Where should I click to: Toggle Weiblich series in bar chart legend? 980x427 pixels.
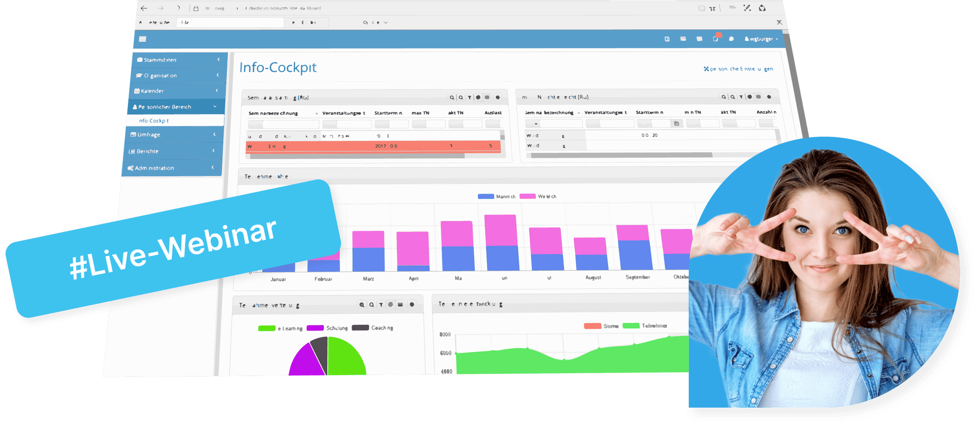click(x=538, y=197)
